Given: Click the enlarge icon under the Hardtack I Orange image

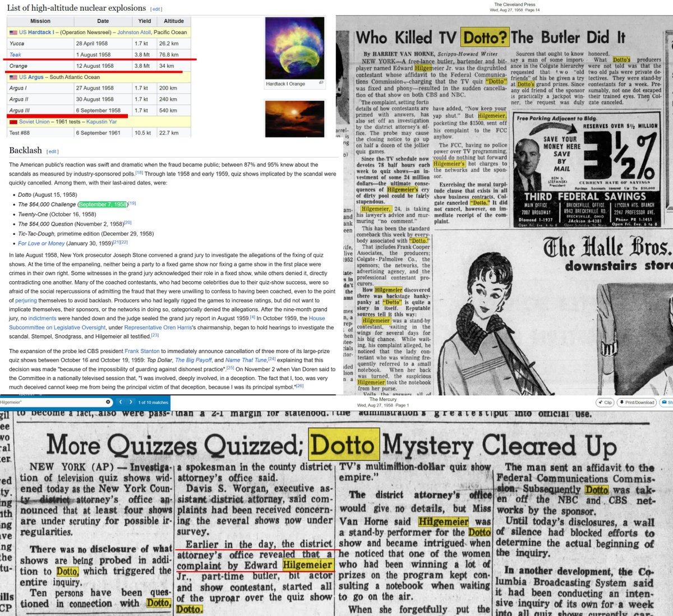Looking at the screenshot, I should pyautogui.click(x=321, y=83).
